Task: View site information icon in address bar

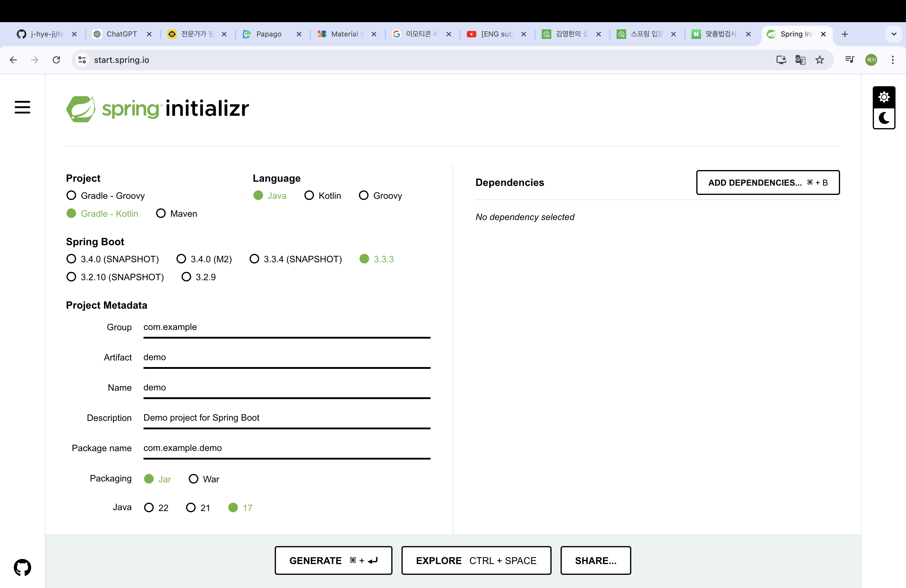Action: [x=82, y=60]
